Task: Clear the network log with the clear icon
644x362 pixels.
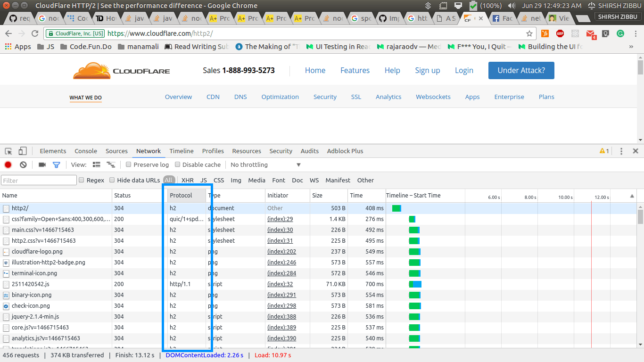Action: click(x=23, y=165)
